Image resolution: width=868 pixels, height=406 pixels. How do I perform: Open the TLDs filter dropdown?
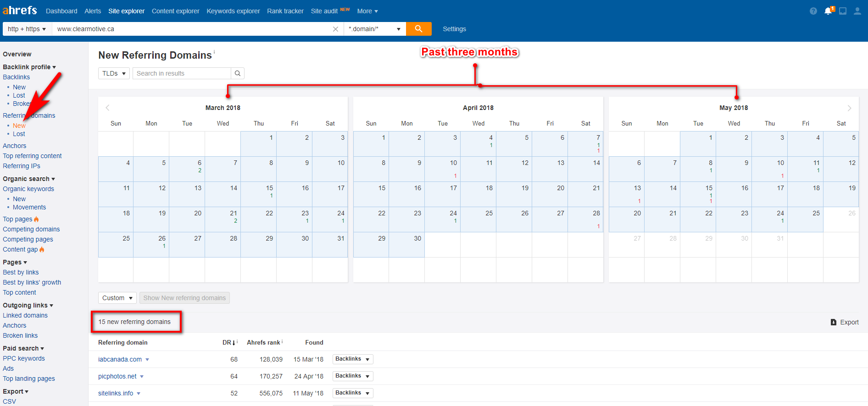(114, 73)
